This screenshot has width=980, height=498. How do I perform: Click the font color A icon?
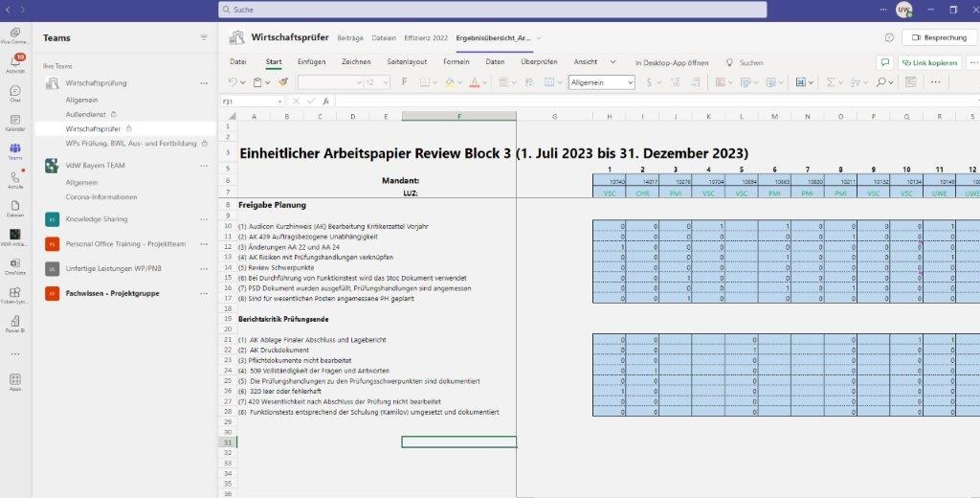click(x=475, y=82)
